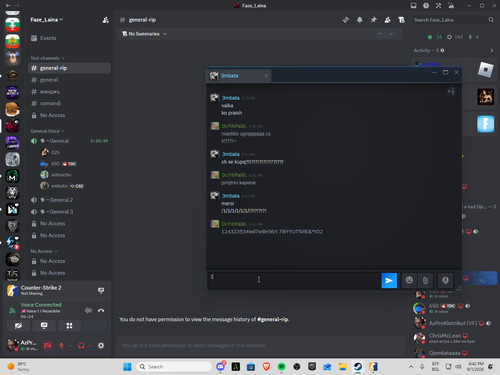This screenshot has height=375, width=500.
Task: Open the Threads icon in channel header
Action: click(x=346, y=20)
